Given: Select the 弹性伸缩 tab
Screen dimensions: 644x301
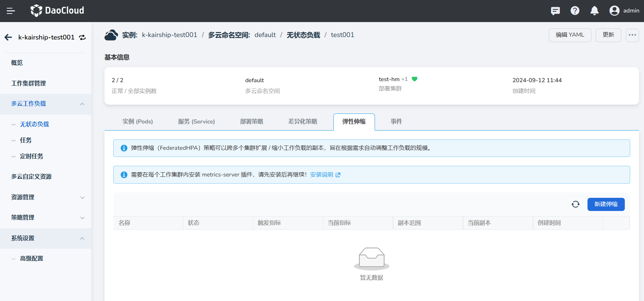Looking at the screenshot, I should click(x=354, y=122).
